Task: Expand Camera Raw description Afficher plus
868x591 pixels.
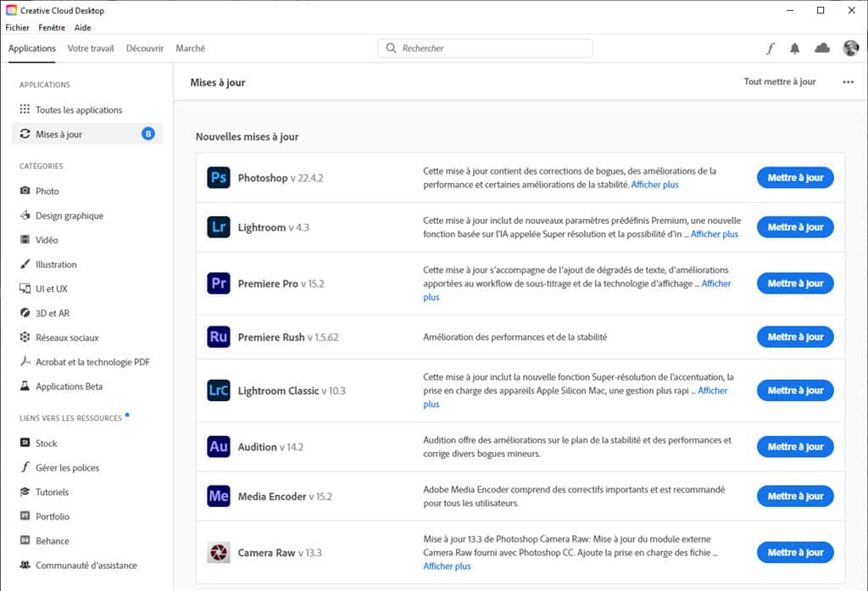Action: [x=447, y=566]
